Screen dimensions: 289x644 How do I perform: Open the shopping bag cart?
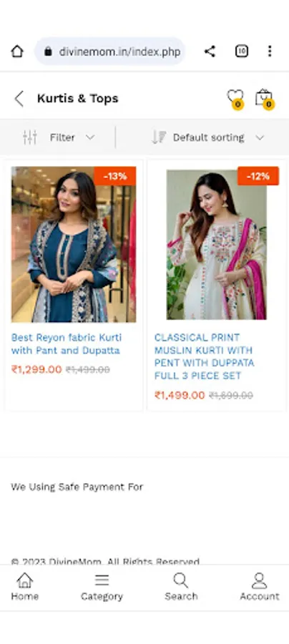coord(265,99)
